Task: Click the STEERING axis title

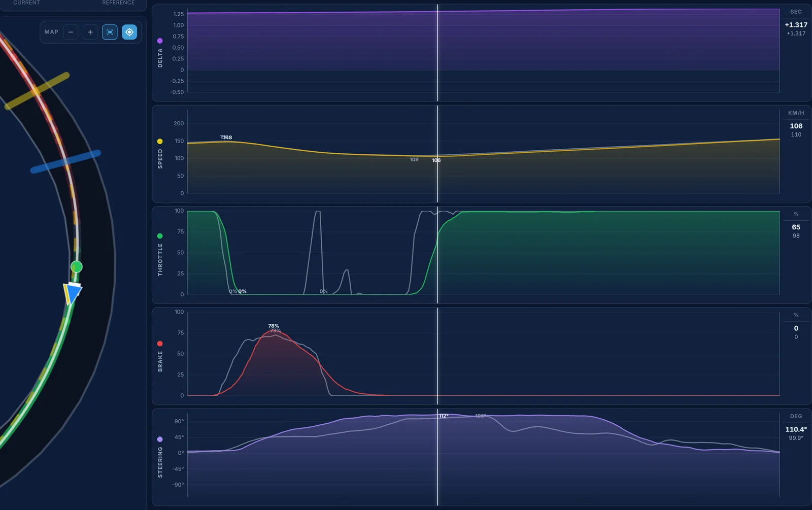Action: (160, 462)
